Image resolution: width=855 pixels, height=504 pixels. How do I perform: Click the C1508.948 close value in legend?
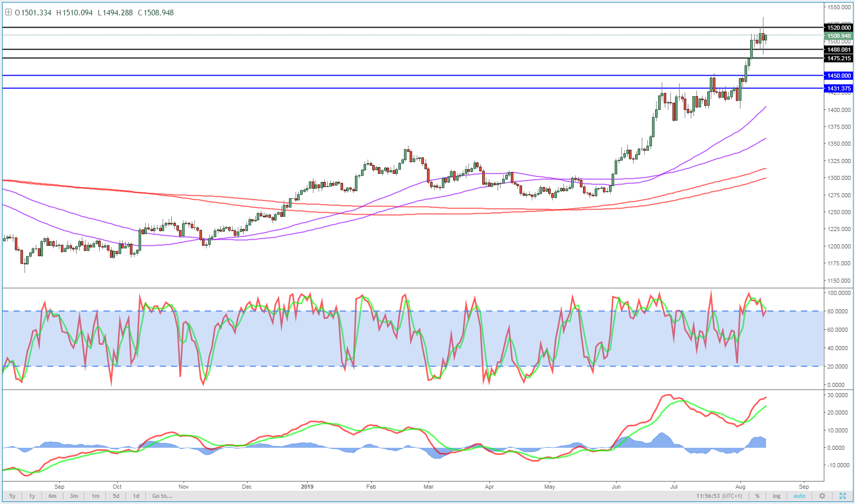click(156, 13)
